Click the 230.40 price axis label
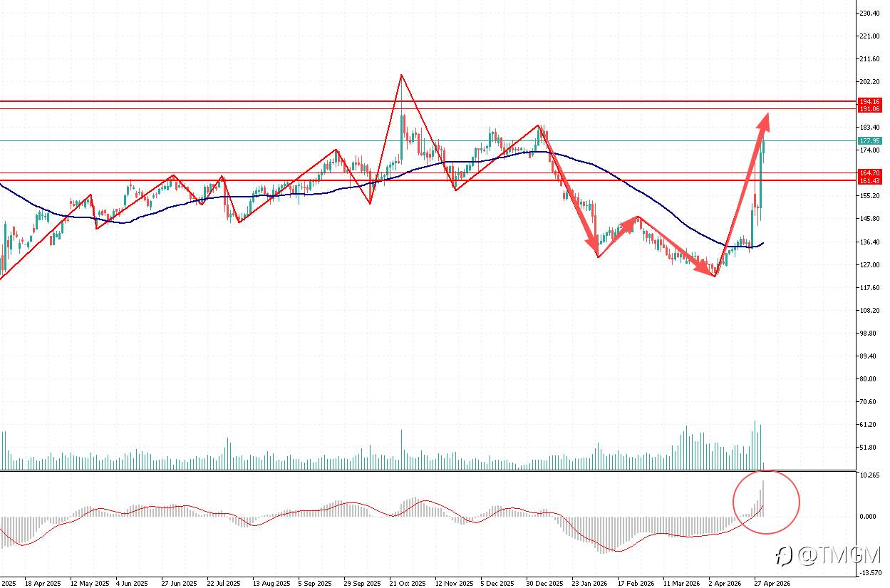This screenshot has width=890, height=588. tap(870, 14)
